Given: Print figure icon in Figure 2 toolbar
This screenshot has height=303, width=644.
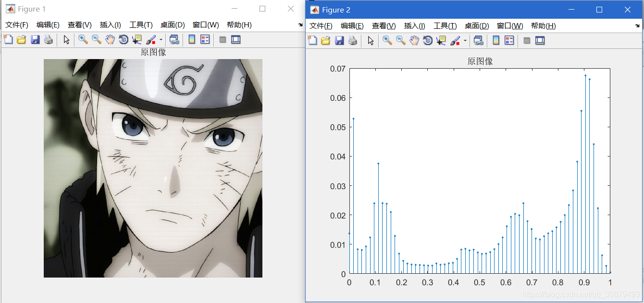Looking at the screenshot, I should 353,40.
